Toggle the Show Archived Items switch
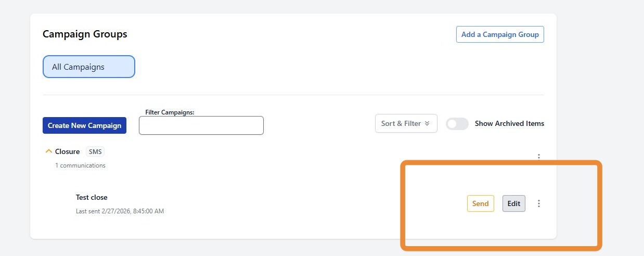This screenshot has height=256, width=644. point(457,124)
